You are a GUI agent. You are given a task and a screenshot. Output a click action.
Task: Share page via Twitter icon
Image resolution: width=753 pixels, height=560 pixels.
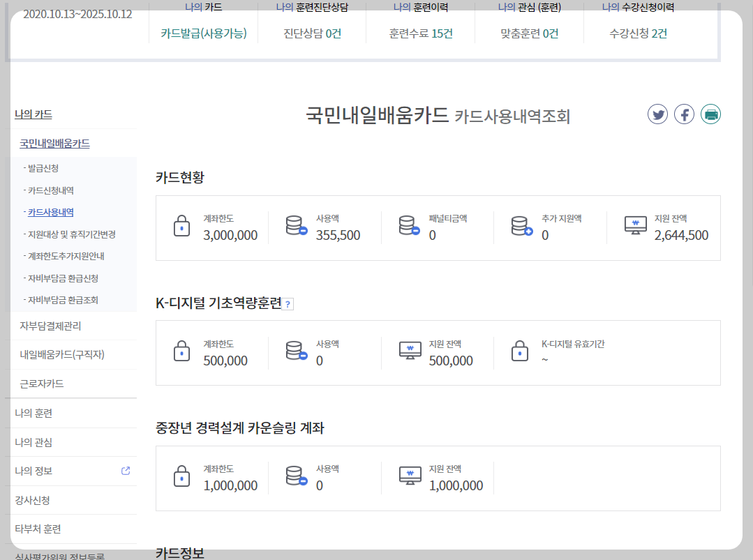[657, 114]
